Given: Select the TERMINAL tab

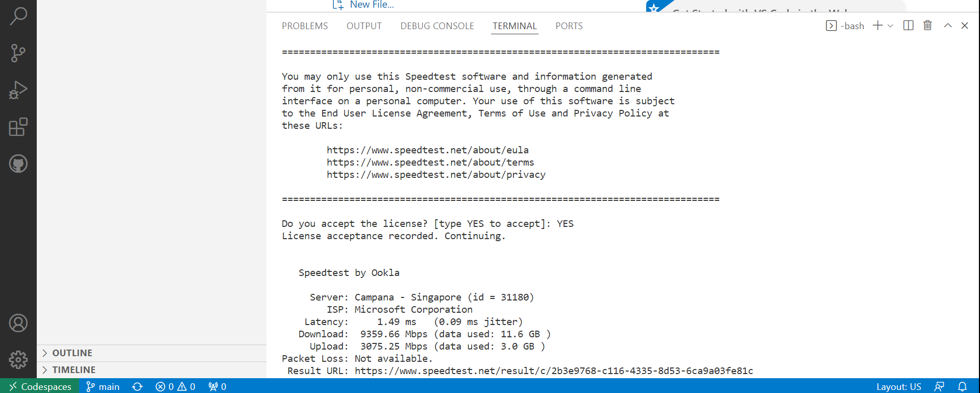Looking at the screenshot, I should [514, 26].
